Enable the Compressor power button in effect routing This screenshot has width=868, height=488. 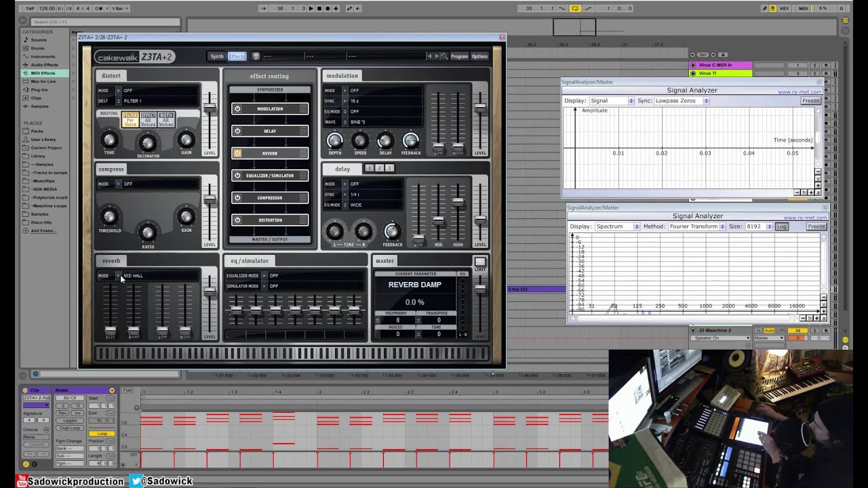click(237, 198)
